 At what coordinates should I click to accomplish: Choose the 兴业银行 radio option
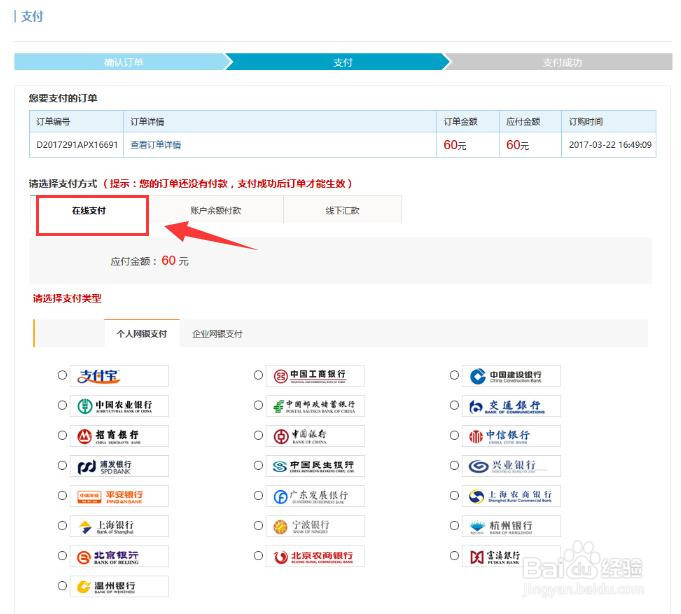454,465
